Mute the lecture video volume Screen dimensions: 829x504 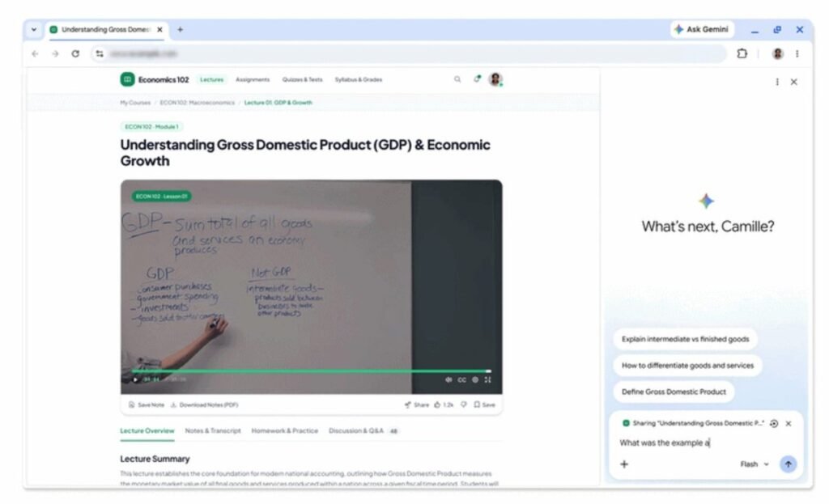click(x=449, y=380)
